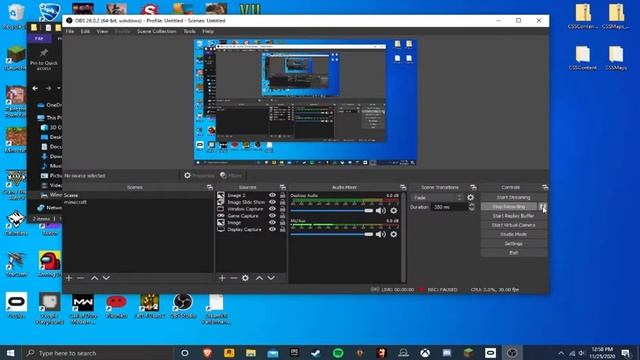
Task: Add a new scene with the plus icon
Action: [x=69, y=278]
